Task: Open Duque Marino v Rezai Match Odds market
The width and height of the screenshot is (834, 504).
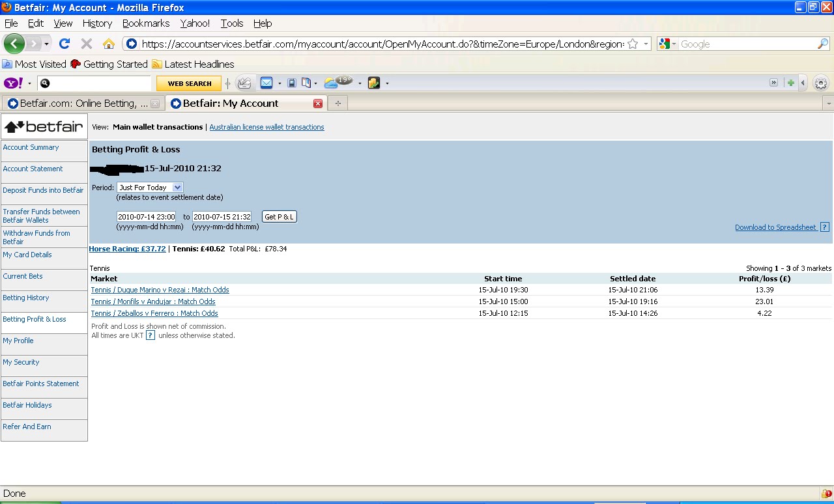Action: point(160,290)
